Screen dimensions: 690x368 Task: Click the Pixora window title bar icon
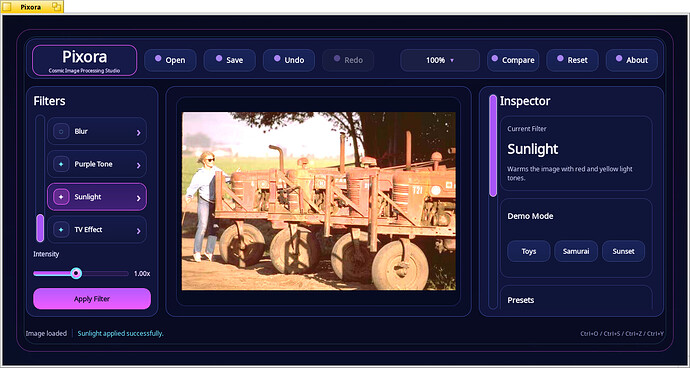coord(7,7)
